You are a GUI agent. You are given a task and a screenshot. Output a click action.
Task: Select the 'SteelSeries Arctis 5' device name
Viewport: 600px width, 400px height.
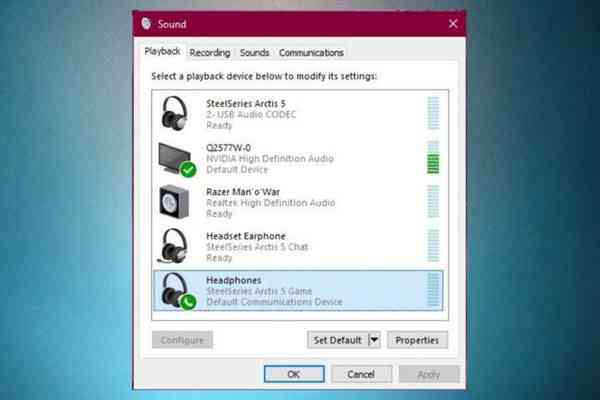tap(246, 103)
